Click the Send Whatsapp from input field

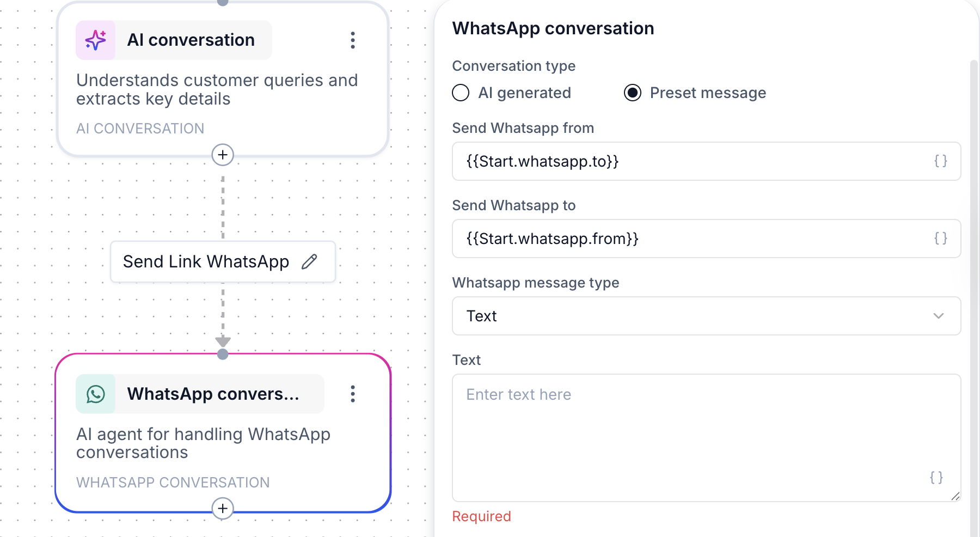707,161
